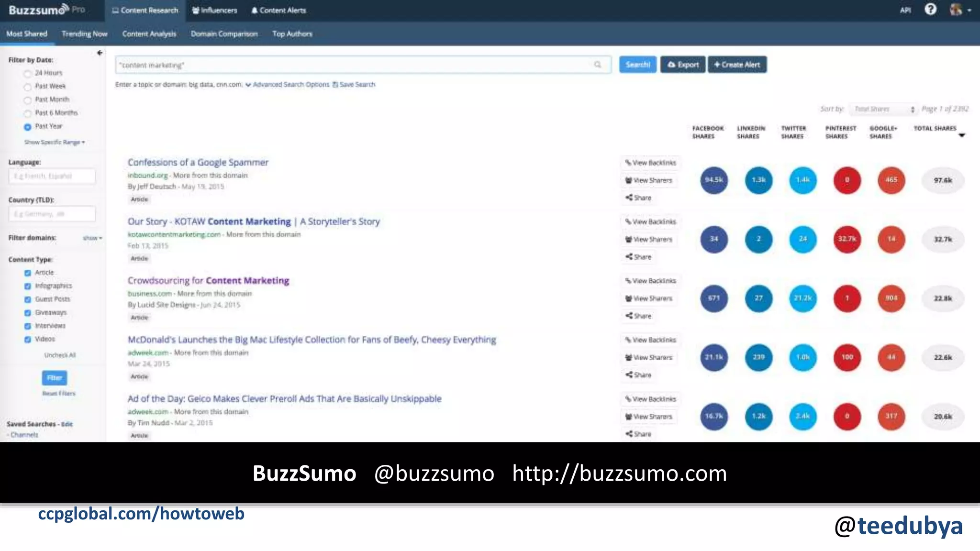This screenshot has width=980, height=551.
Task: Switch to Content Analysis tab
Action: [149, 33]
